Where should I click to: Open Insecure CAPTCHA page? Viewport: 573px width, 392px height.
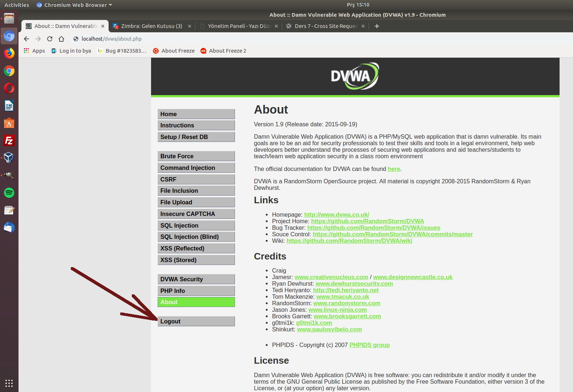[x=196, y=214]
